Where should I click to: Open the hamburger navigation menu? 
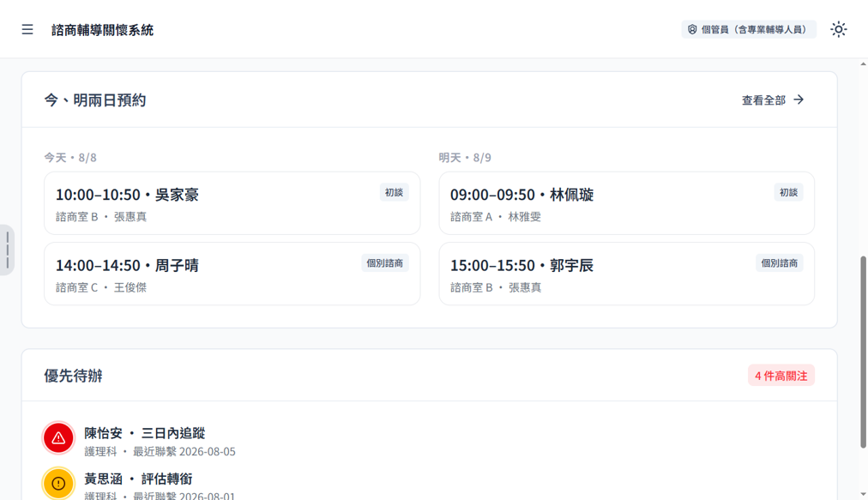(x=27, y=29)
